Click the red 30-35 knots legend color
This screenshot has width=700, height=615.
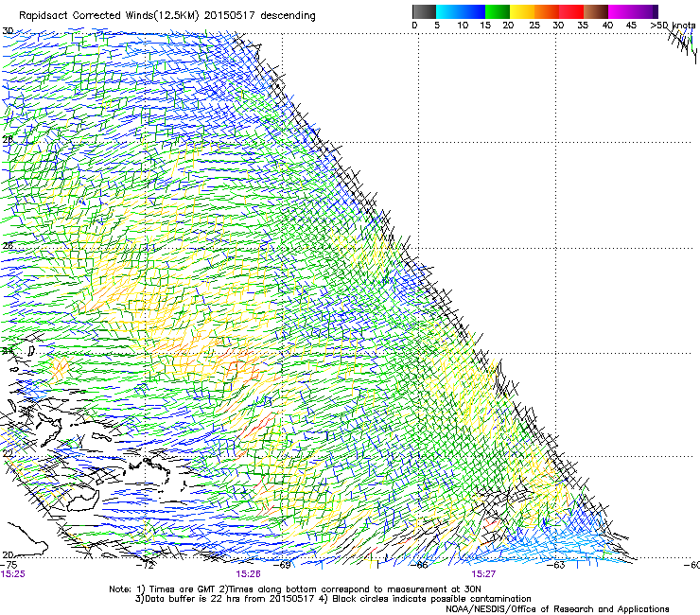click(x=571, y=11)
